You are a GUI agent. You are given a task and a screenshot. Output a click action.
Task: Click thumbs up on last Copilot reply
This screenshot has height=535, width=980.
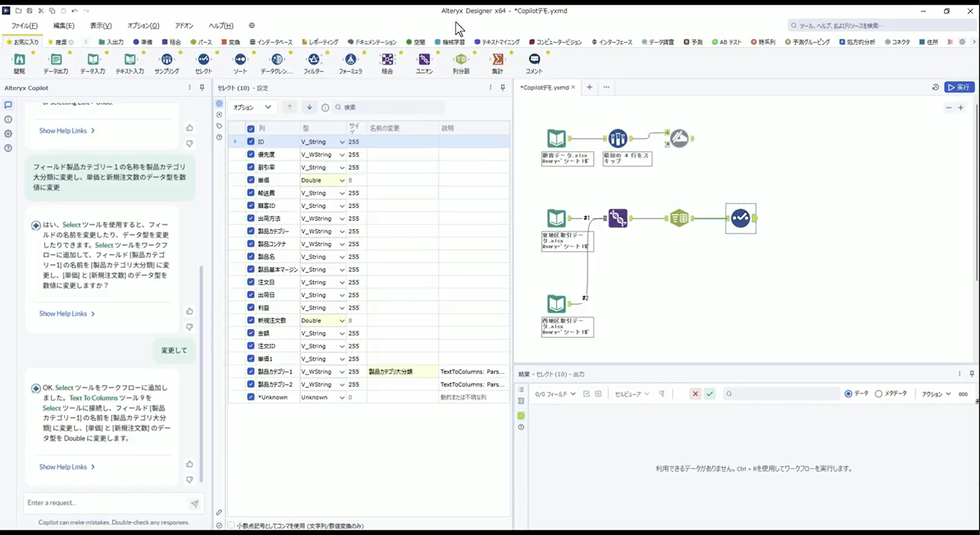190,464
